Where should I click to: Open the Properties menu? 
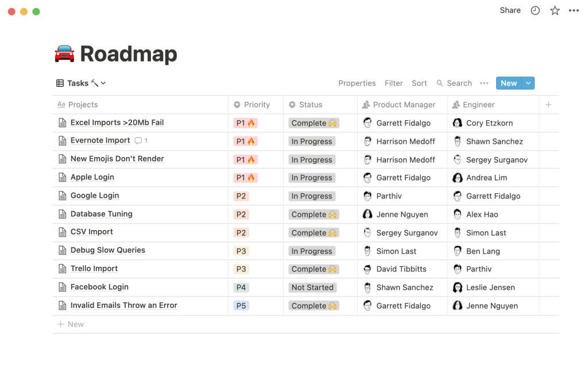click(x=357, y=83)
